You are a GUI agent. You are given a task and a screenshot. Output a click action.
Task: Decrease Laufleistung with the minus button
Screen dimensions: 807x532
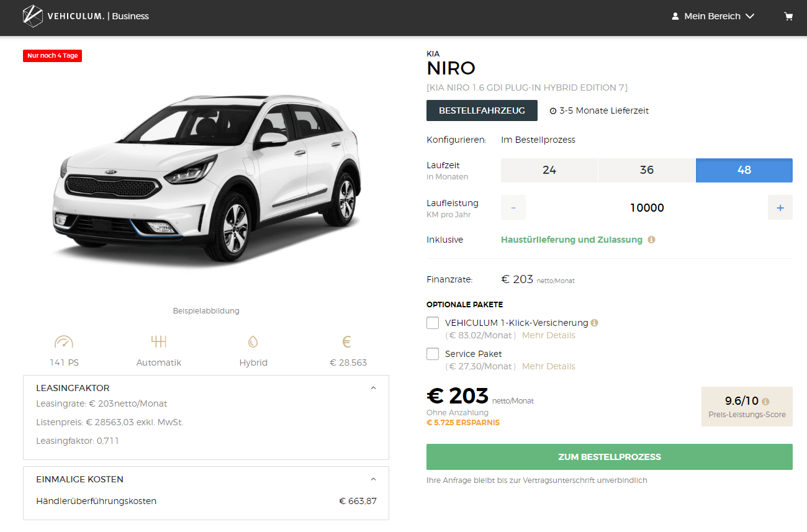coord(513,207)
